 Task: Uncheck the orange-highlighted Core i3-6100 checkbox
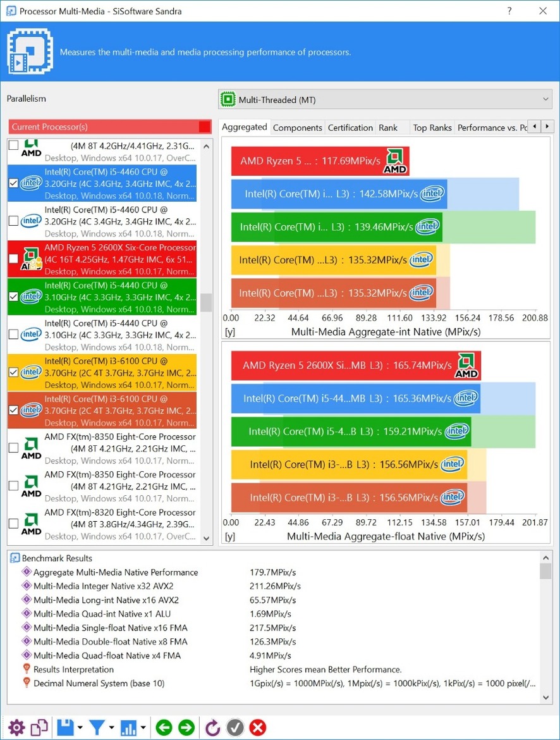pyautogui.click(x=14, y=410)
